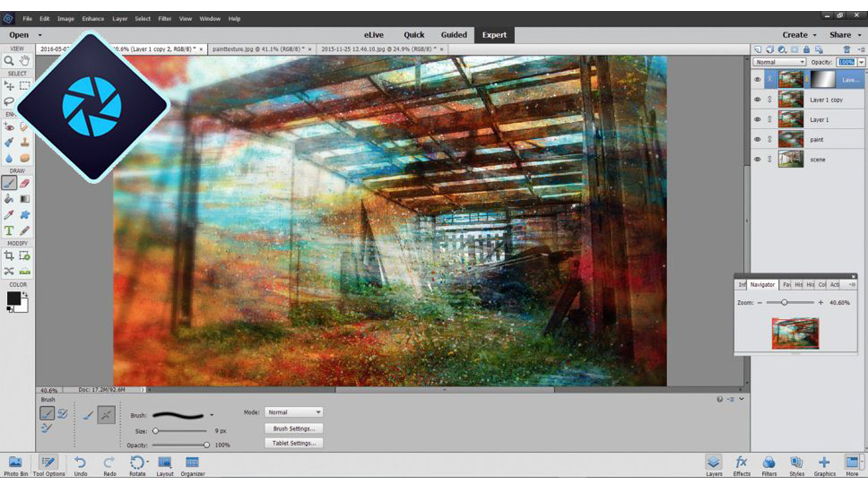Select the Eraser tool
This screenshot has width=868, height=488.
[25, 183]
